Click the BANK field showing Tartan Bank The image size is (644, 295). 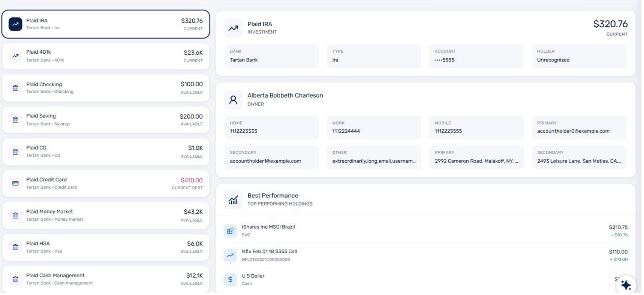[x=272, y=56]
